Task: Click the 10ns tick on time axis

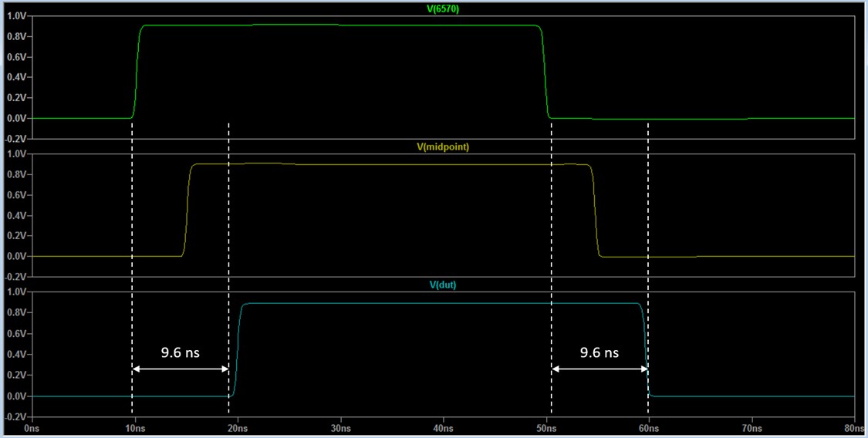Action: pyautogui.click(x=134, y=427)
